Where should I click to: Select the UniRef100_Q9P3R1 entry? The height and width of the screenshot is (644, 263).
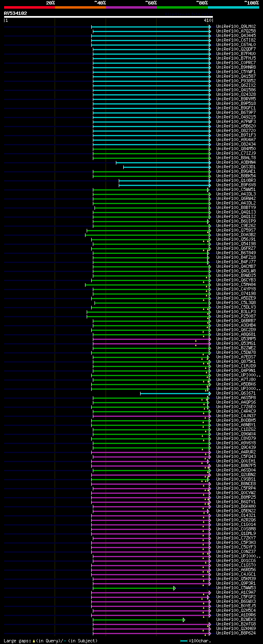pos(236,583)
